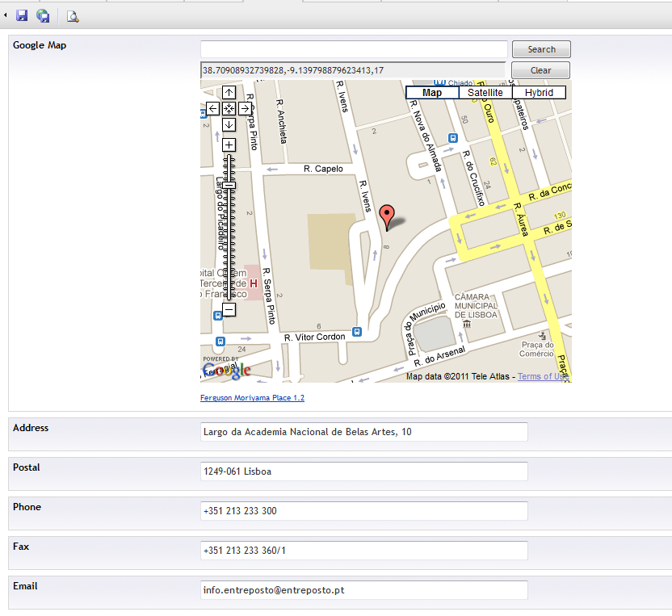Click the map location search field
This screenshot has height=616, width=672.
(354, 49)
